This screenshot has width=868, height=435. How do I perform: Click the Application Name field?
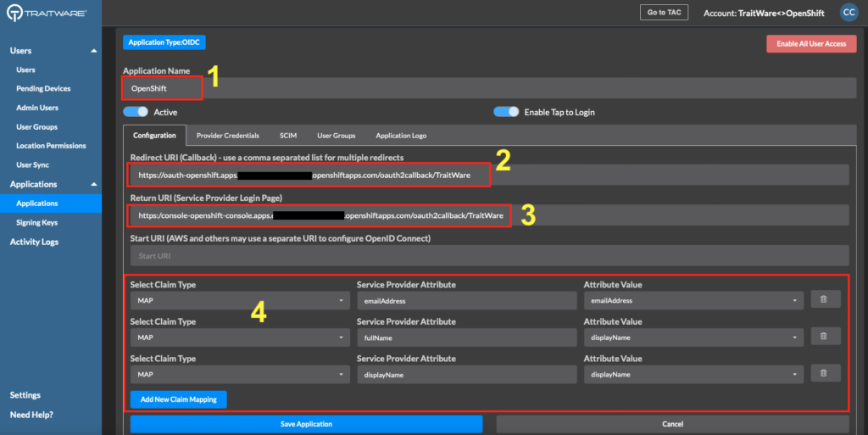(x=489, y=88)
